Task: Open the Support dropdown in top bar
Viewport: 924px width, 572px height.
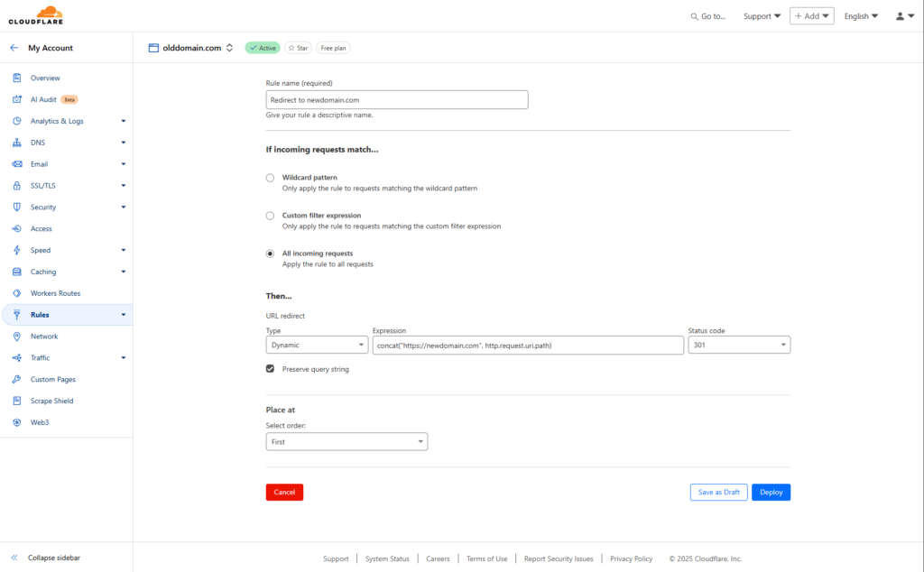Action: 762,16
